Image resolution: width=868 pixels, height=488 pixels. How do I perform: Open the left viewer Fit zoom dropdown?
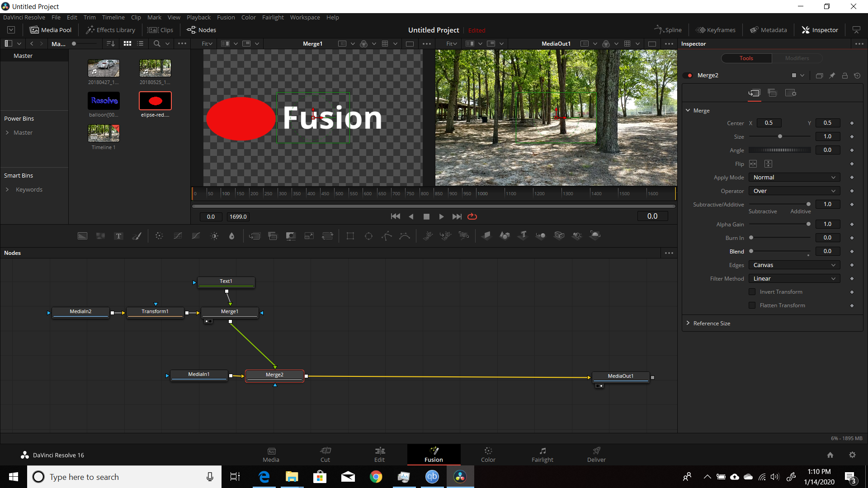click(x=207, y=44)
